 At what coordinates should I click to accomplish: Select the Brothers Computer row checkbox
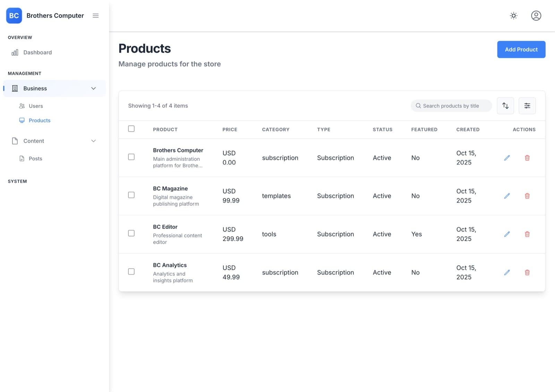tap(131, 157)
